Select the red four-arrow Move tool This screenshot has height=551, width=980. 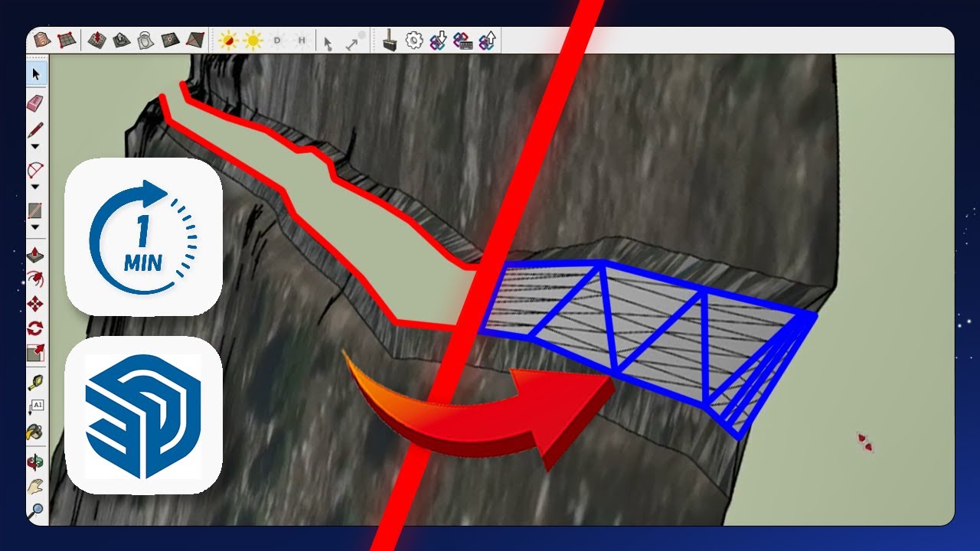(x=35, y=304)
